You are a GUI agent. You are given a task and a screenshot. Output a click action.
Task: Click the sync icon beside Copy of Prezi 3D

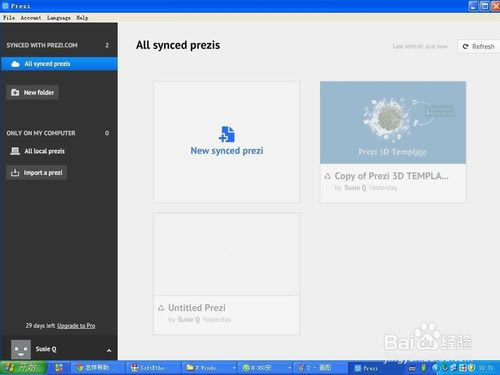[x=328, y=176]
